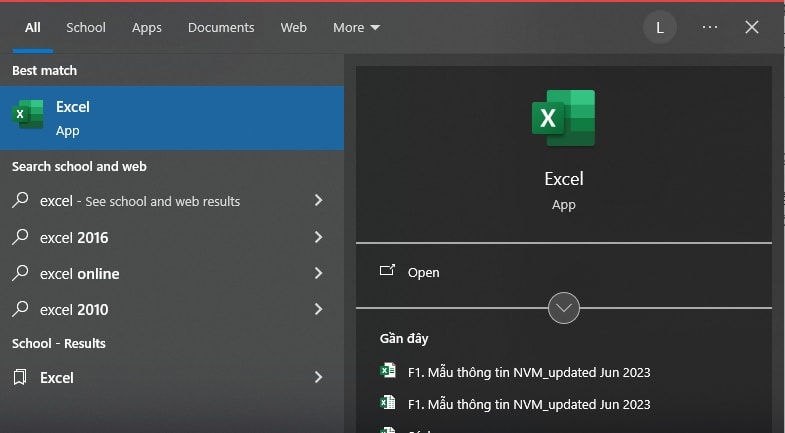Expand arrow for 'excel 2010' suggestion

[x=318, y=309]
